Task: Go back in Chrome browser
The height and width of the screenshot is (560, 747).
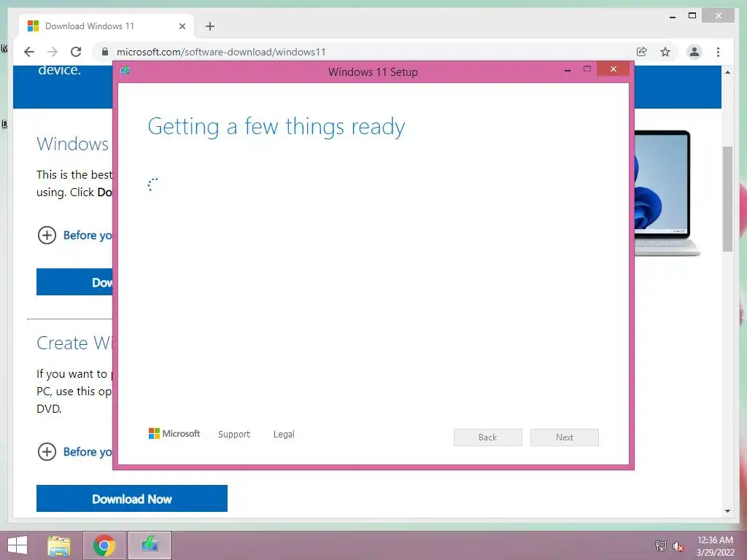Action: coord(29,52)
